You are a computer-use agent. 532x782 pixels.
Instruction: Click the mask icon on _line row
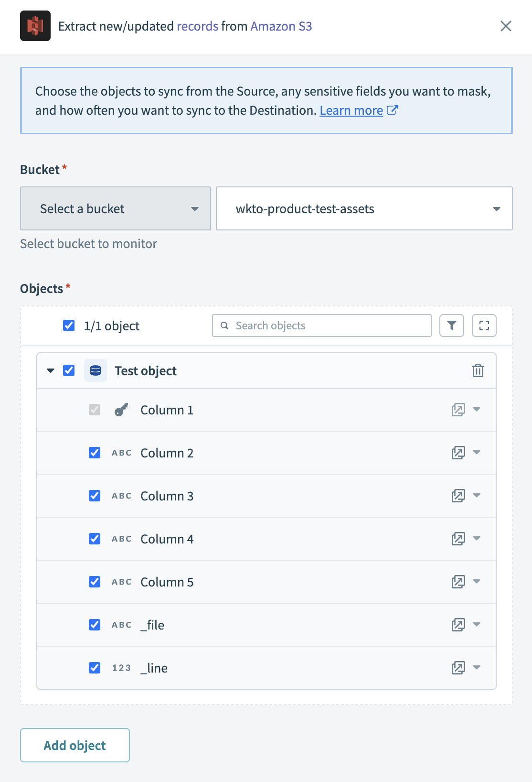(x=458, y=668)
